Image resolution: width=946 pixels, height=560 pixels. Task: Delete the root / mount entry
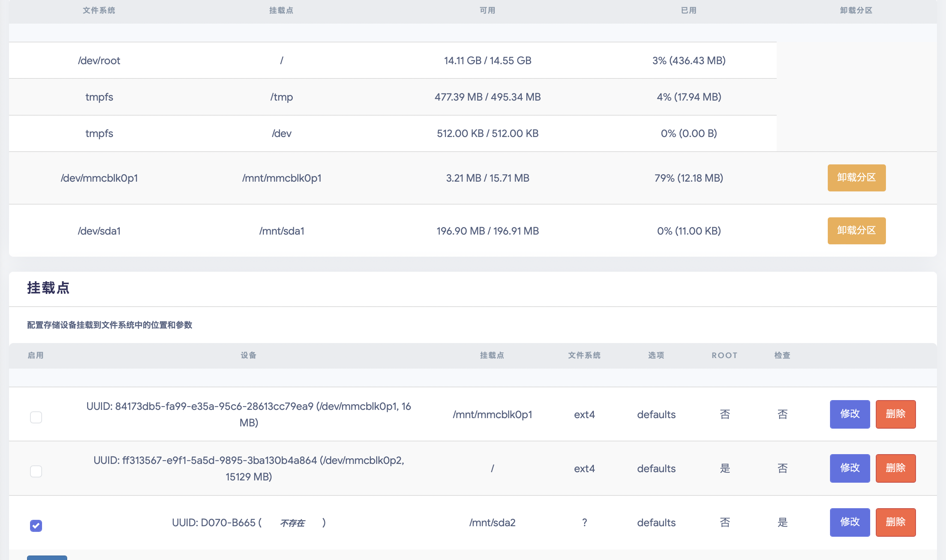click(x=895, y=468)
